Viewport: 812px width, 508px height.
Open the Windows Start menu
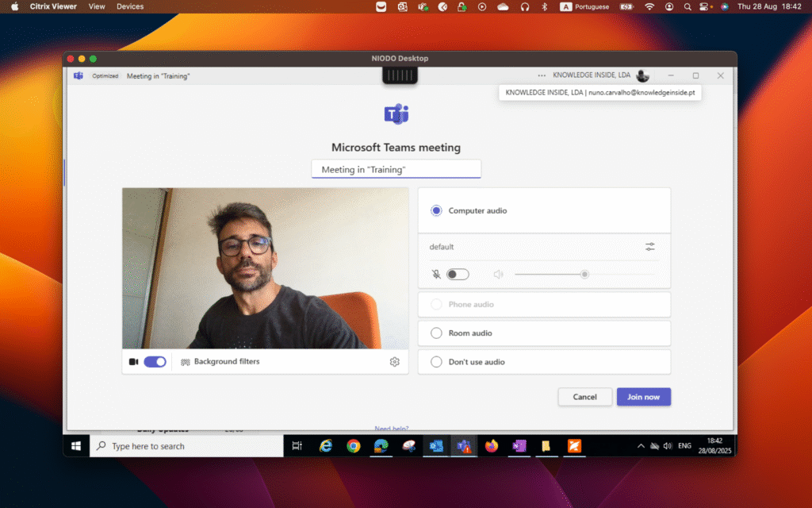[x=76, y=446]
